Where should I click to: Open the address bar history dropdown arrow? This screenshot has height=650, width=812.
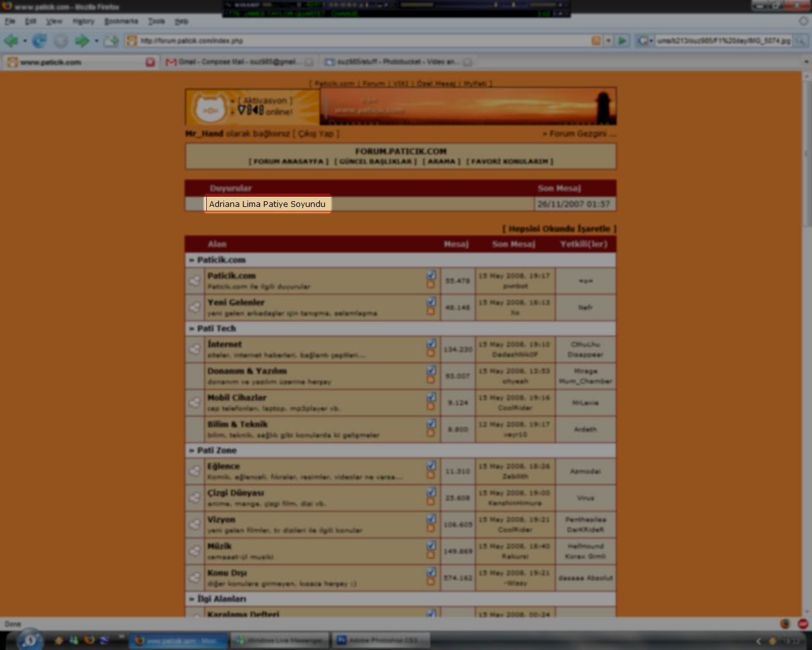(608, 41)
